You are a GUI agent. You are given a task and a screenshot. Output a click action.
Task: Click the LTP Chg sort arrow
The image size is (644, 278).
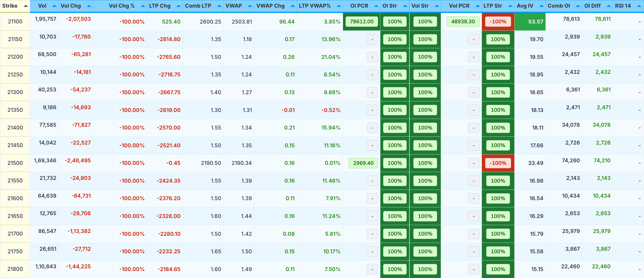178,6
